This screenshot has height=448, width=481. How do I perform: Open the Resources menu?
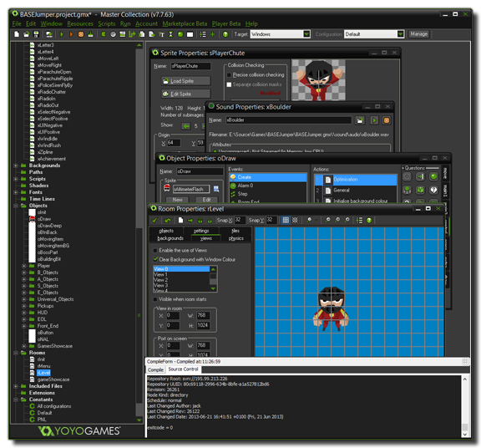[80, 23]
